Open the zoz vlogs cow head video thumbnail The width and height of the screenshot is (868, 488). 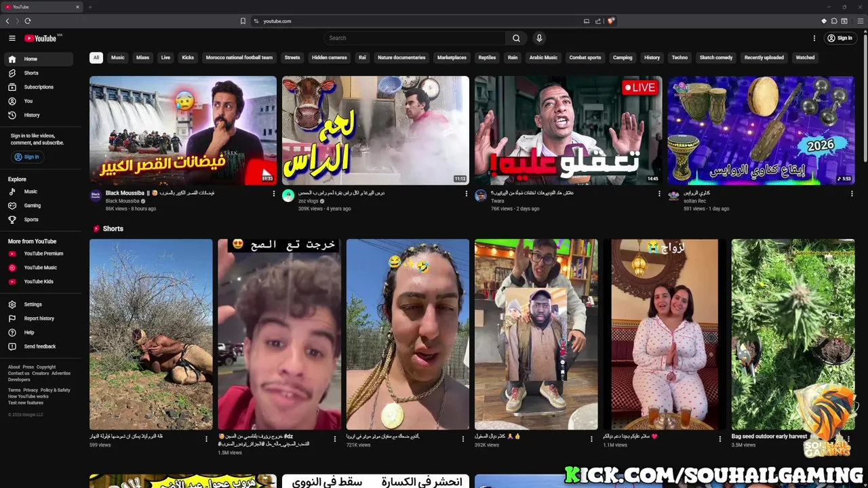[376, 130]
